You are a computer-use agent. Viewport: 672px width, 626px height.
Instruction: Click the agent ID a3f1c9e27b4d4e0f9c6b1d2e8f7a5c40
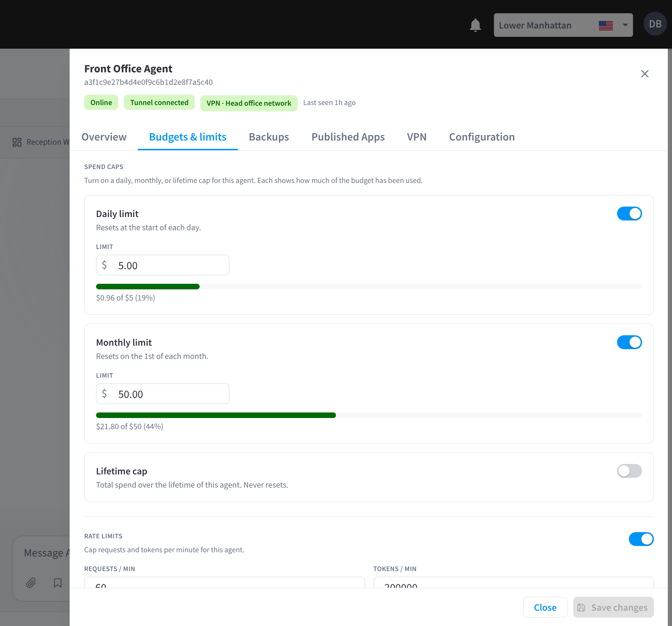(149, 82)
